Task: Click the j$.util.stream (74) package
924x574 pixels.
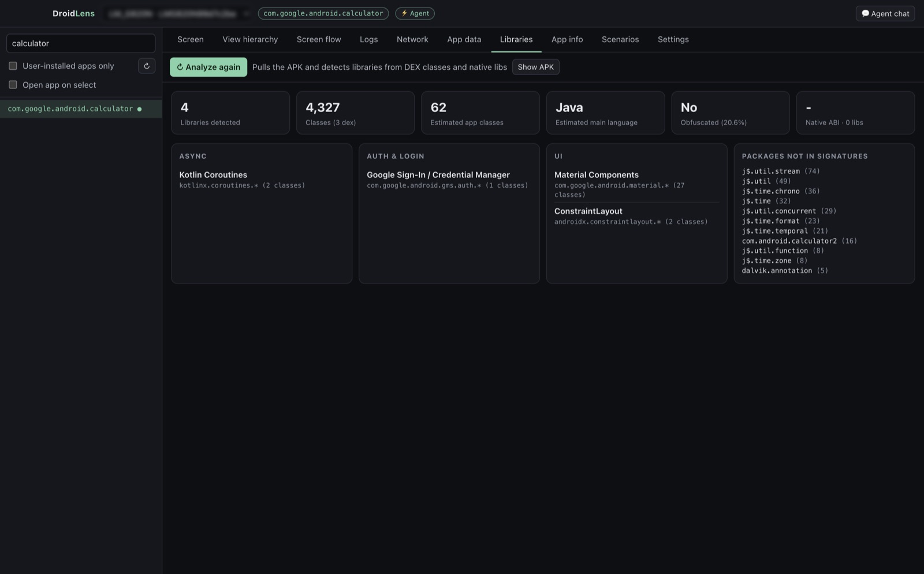Action: [x=781, y=171]
